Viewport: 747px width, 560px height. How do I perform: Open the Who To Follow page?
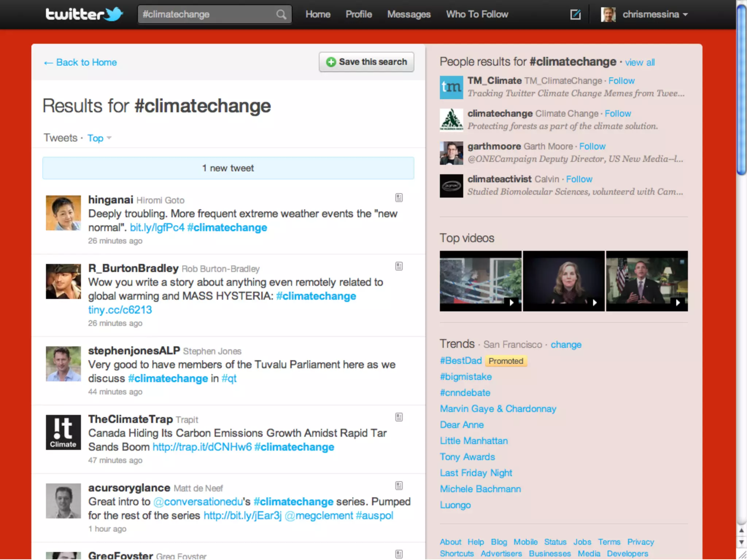click(x=477, y=15)
